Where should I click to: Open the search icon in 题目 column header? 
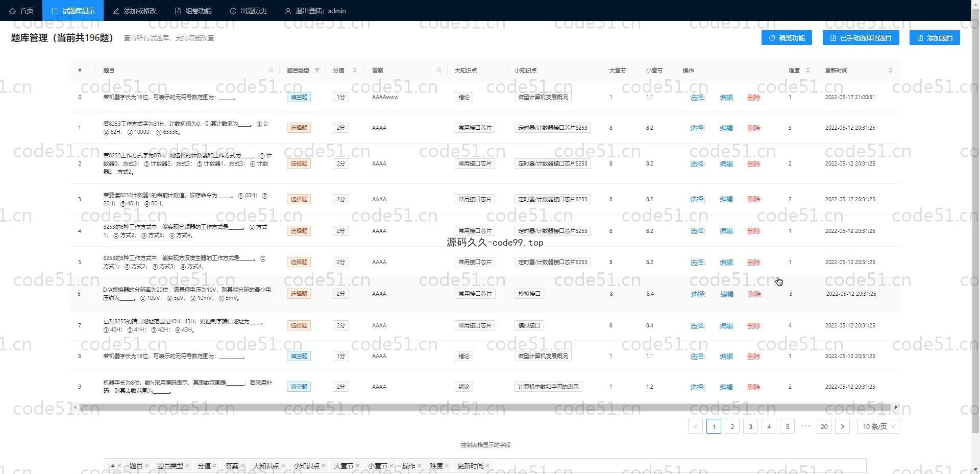pos(271,70)
